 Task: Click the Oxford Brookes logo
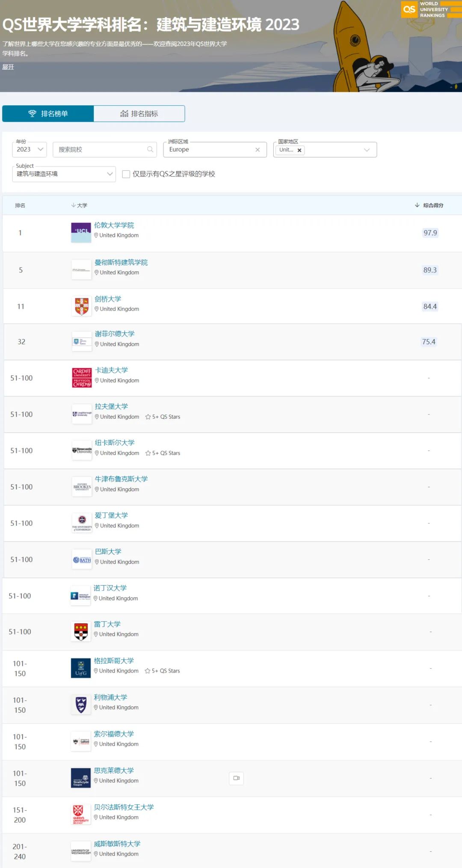click(82, 487)
